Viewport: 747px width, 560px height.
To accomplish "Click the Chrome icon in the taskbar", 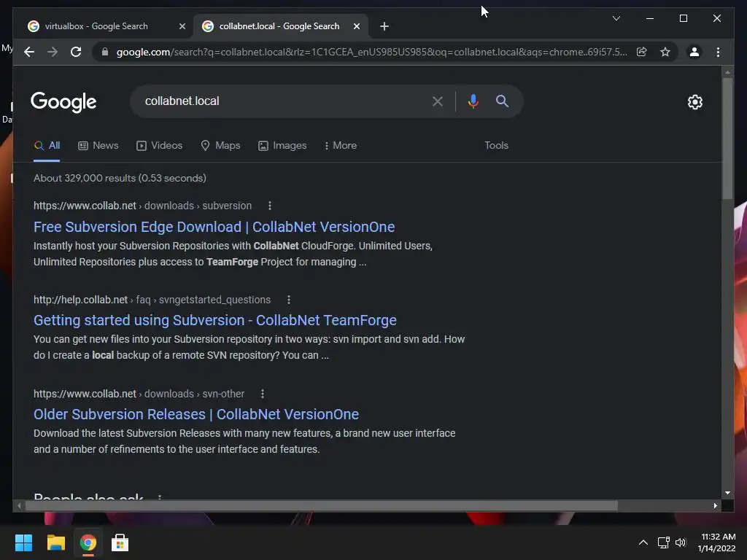I will [x=88, y=542].
